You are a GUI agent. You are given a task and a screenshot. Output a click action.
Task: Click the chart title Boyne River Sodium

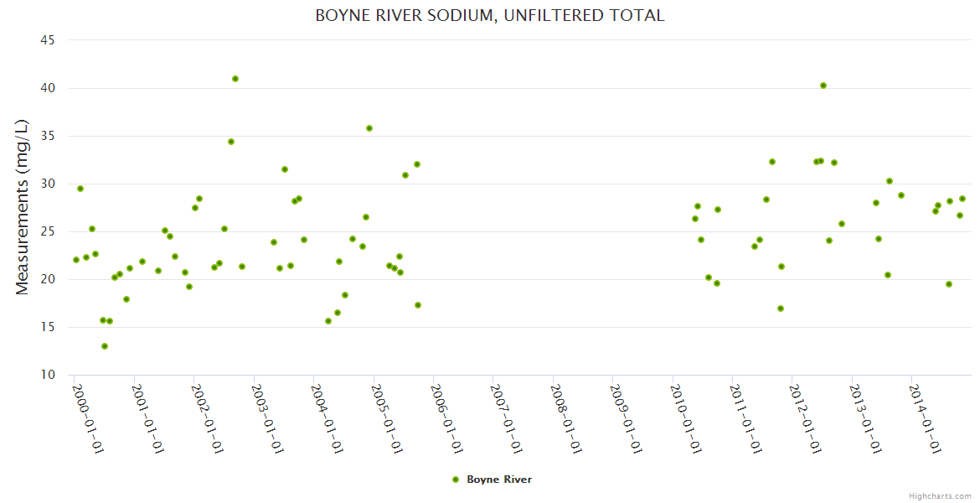click(x=490, y=15)
